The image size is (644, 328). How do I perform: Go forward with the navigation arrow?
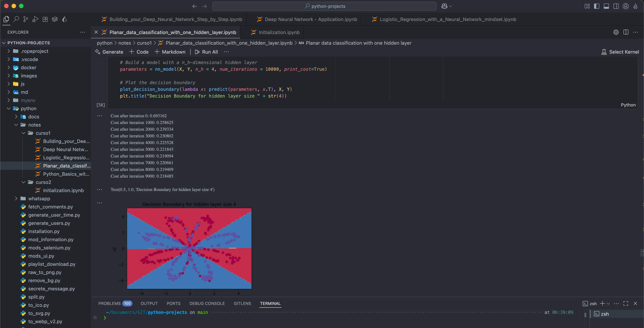coord(204,6)
